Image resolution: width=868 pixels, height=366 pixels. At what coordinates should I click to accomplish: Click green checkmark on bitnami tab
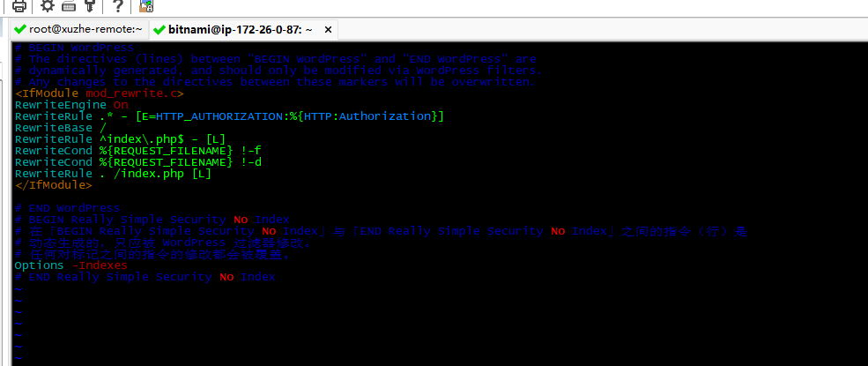[160, 29]
